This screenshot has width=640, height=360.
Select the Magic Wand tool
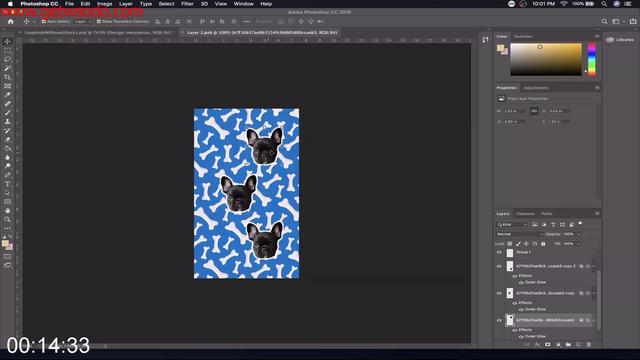click(x=7, y=68)
